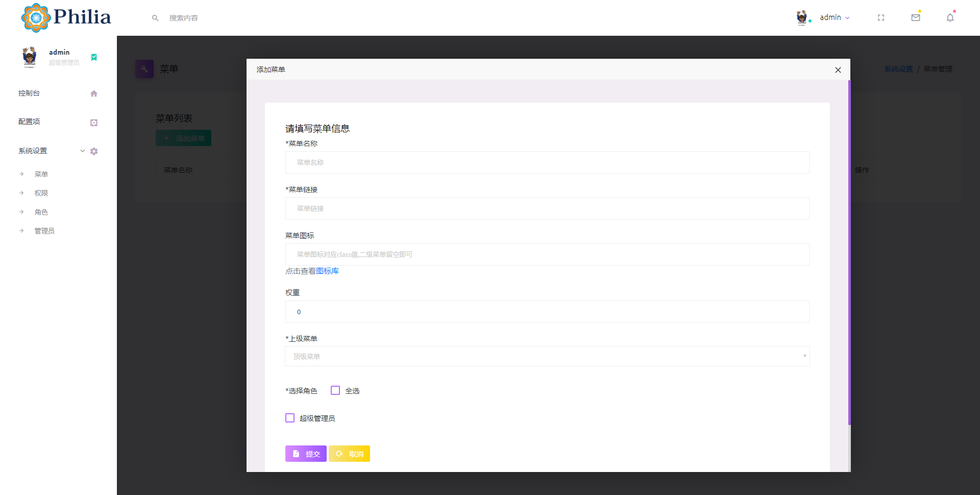Open 配置项 in the sidebar
The width and height of the screenshot is (980, 495).
tap(29, 122)
